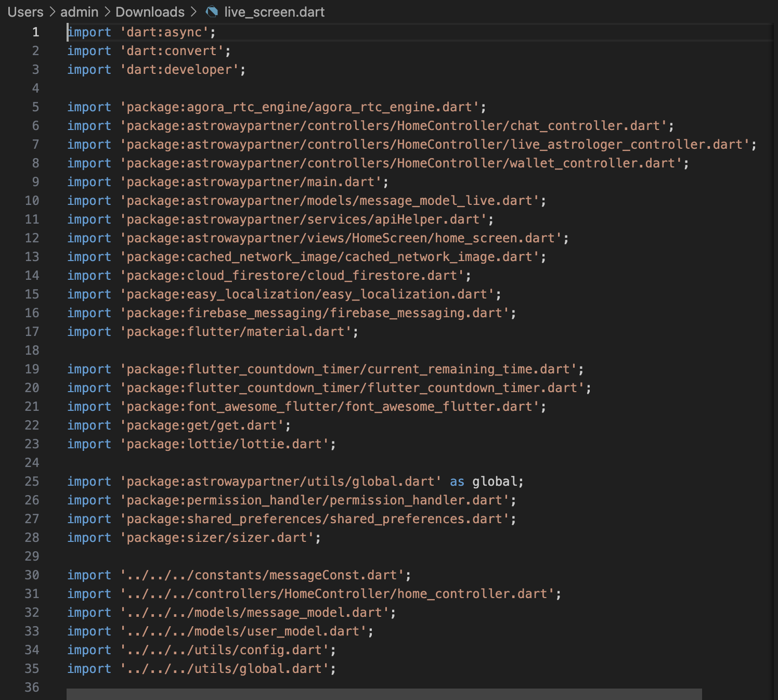This screenshot has width=778, height=700.
Task: Click the firebase_messaging.dart import path
Action: pyautogui.click(x=315, y=313)
